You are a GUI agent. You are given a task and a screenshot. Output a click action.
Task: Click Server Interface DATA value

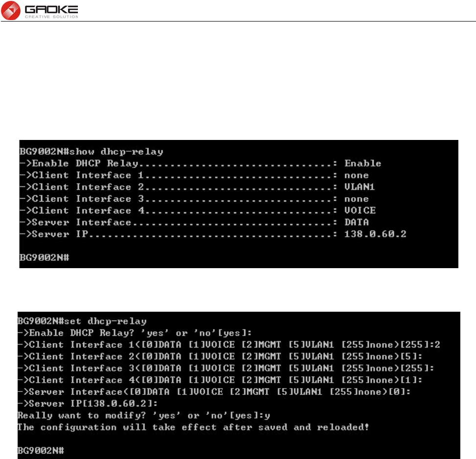(x=357, y=222)
